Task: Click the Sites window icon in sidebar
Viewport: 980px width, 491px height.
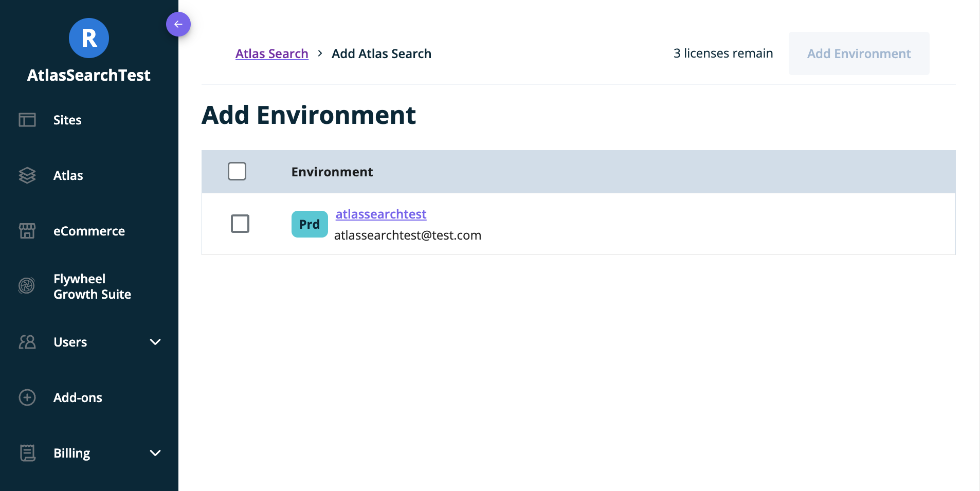Action: tap(27, 120)
